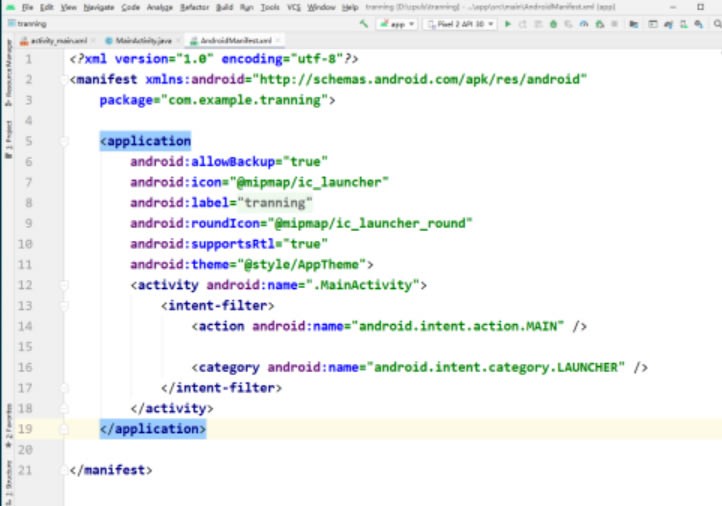Open the Edit menu

pos(47,7)
